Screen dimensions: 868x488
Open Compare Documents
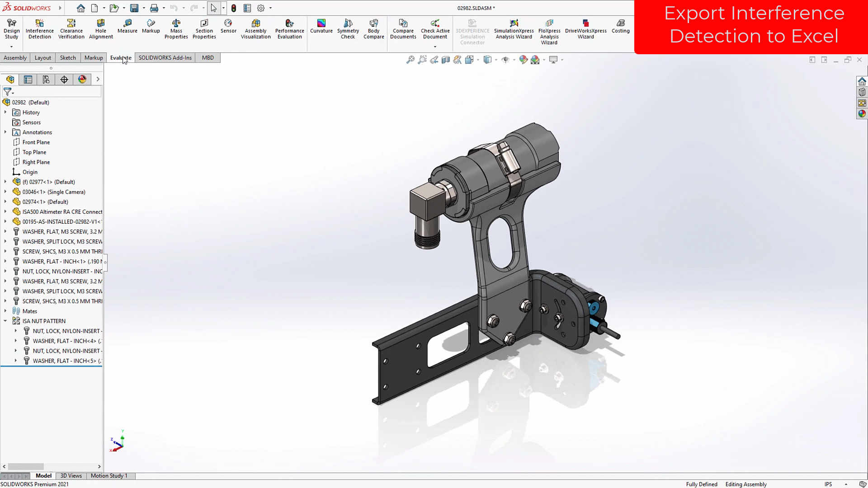[403, 29]
